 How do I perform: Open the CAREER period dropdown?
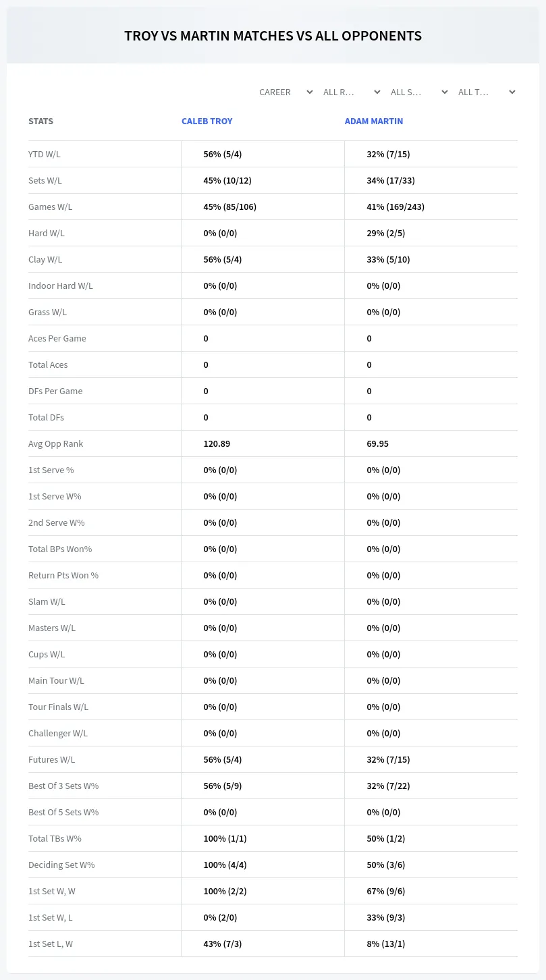[x=285, y=92]
